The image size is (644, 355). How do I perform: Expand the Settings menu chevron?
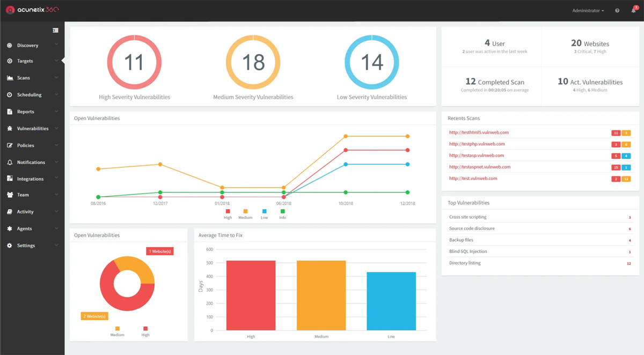point(56,245)
